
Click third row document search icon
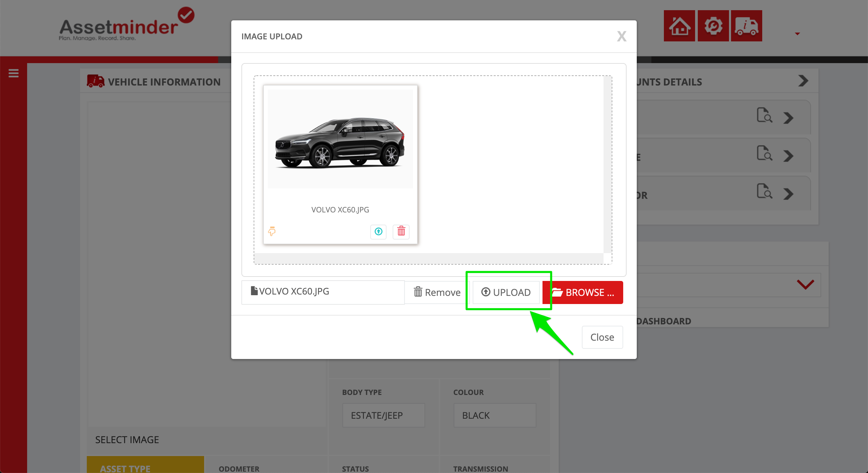765,191
